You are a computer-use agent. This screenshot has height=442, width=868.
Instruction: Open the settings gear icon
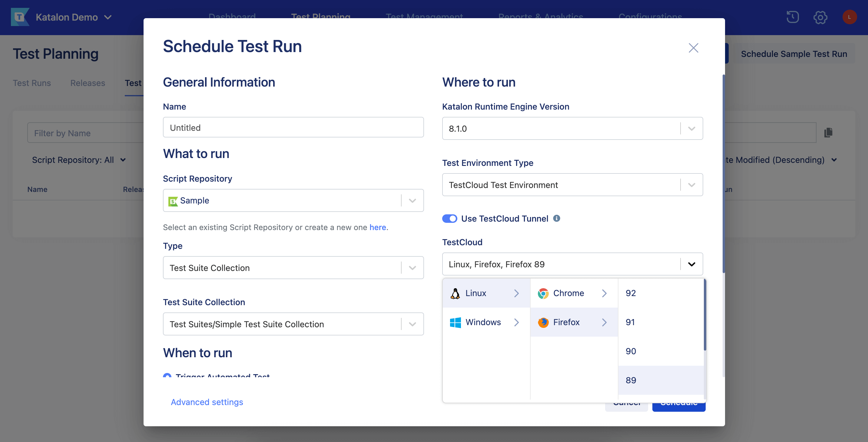coord(820,17)
